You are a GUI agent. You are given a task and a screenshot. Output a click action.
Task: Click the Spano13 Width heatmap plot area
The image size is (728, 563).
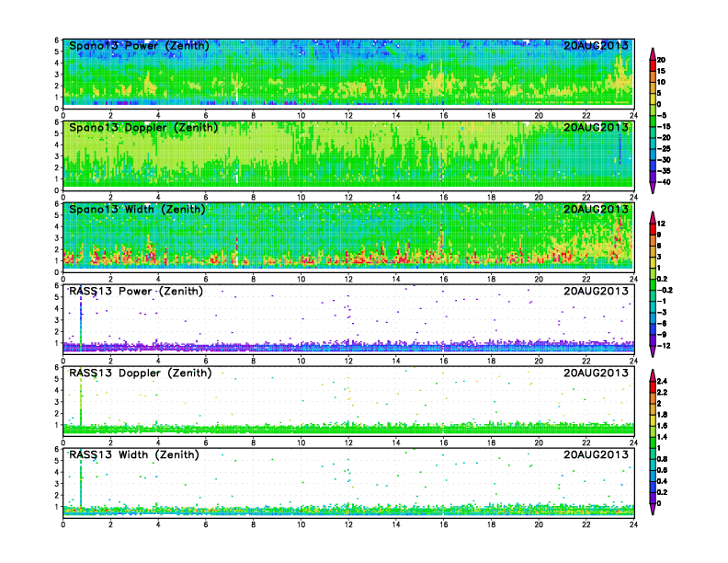348,236
